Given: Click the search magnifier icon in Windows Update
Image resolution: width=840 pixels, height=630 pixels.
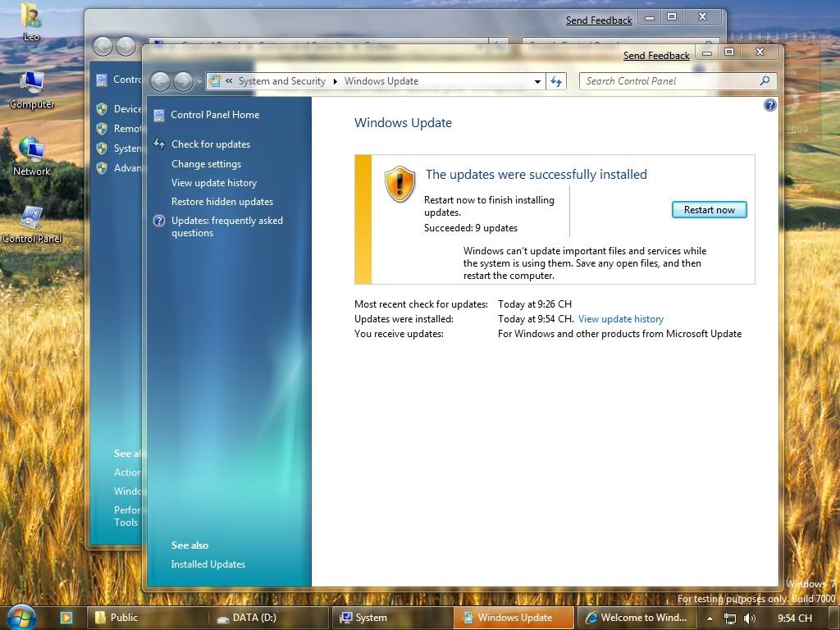Looking at the screenshot, I should pyautogui.click(x=765, y=81).
